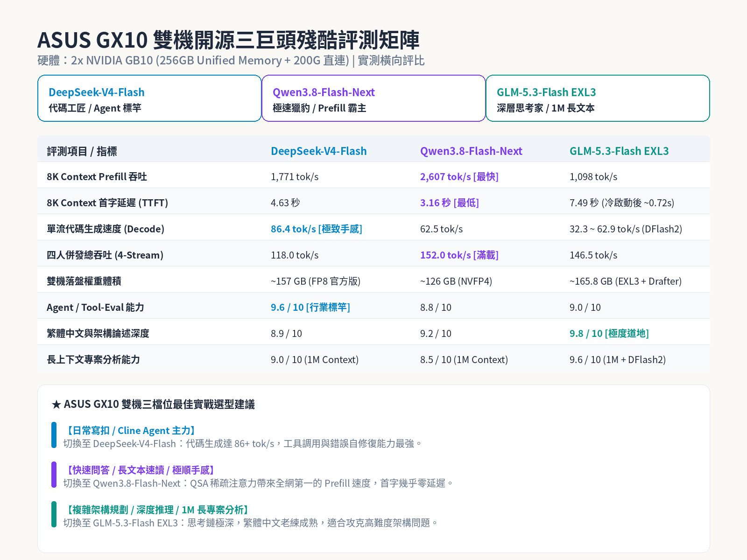The image size is (747, 560).
Task: Click the cell "146.5 tok/s"
Action: [593, 255]
